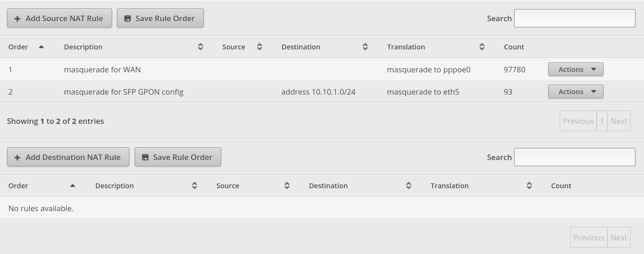Image resolution: width=644 pixels, height=254 pixels.
Task: Go to page 1 of source NAT rules
Action: pyautogui.click(x=602, y=121)
